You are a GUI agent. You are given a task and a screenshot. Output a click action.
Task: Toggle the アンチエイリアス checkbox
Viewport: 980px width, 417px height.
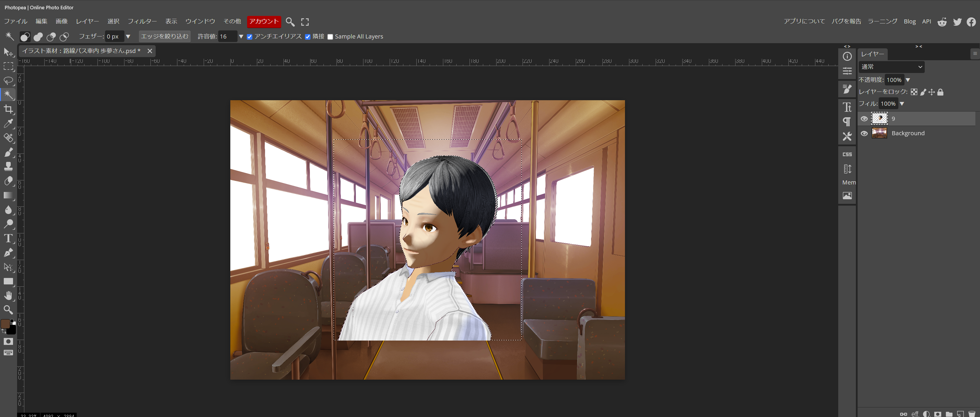pyautogui.click(x=250, y=37)
